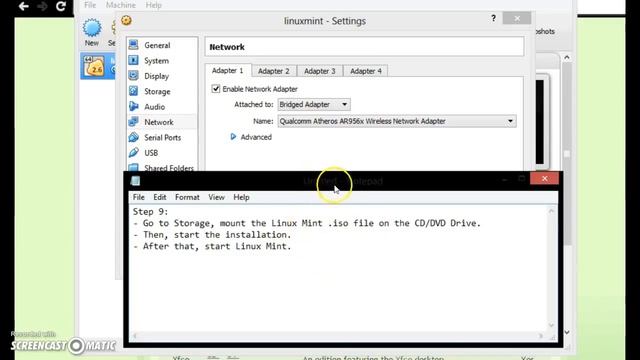The image size is (640, 360).
Task: Click VirtualBox window scroll down arrow
Action: click(567, 332)
